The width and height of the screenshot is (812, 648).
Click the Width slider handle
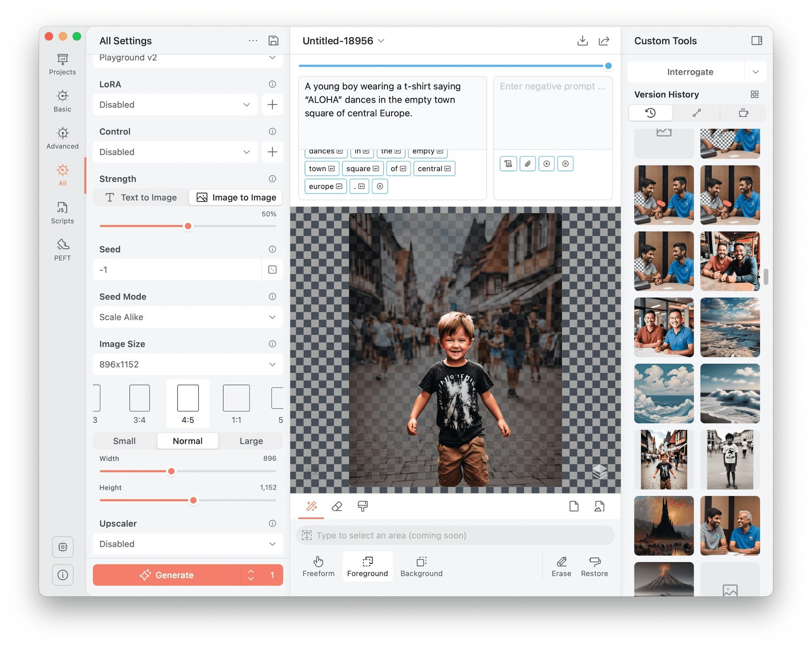[x=171, y=471]
